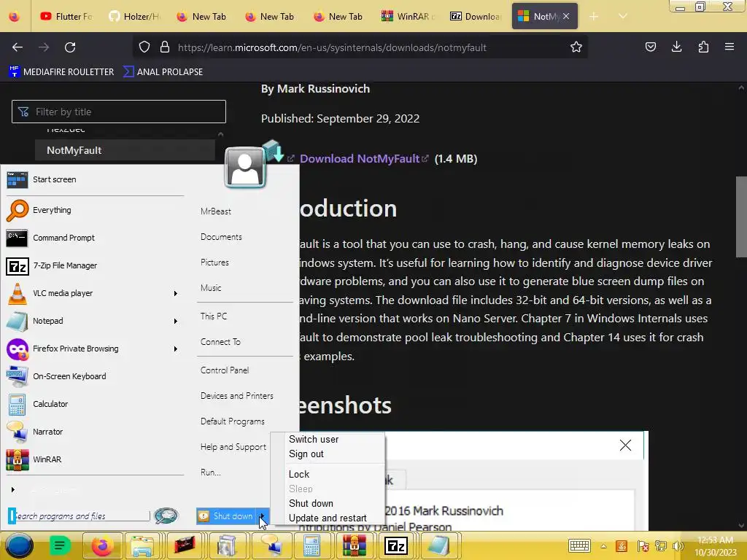Open Devices and Printers
This screenshot has height=560, width=747.
(x=237, y=396)
